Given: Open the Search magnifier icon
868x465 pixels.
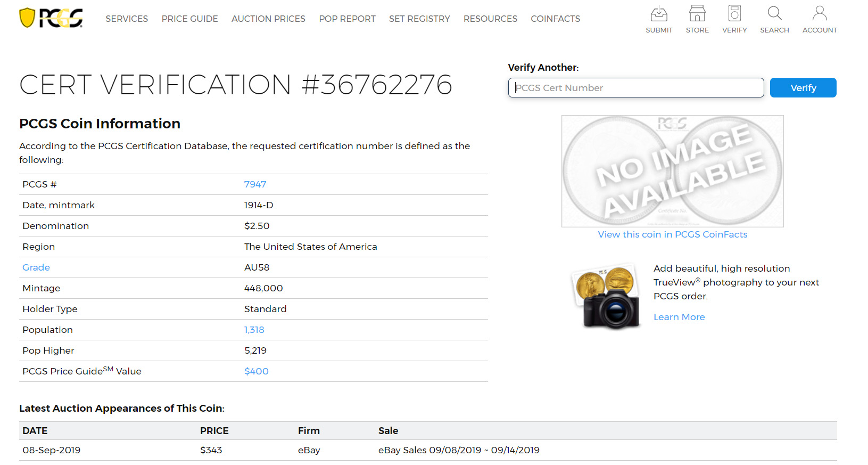Looking at the screenshot, I should pyautogui.click(x=774, y=13).
